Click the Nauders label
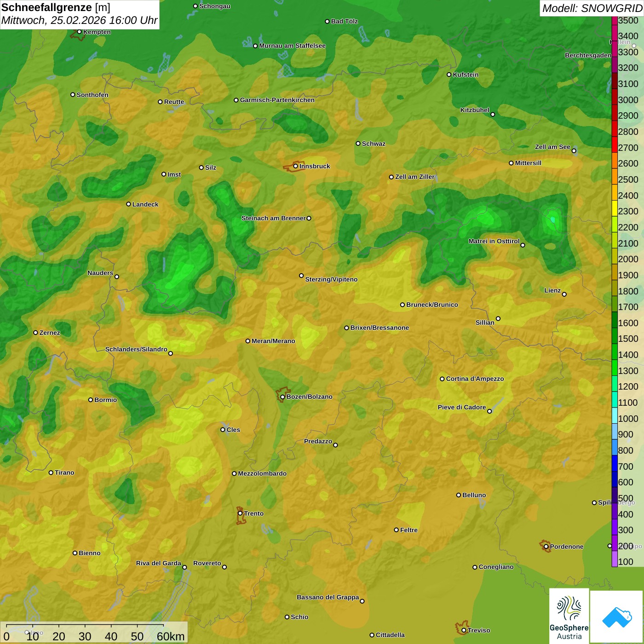 click(100, 273)
